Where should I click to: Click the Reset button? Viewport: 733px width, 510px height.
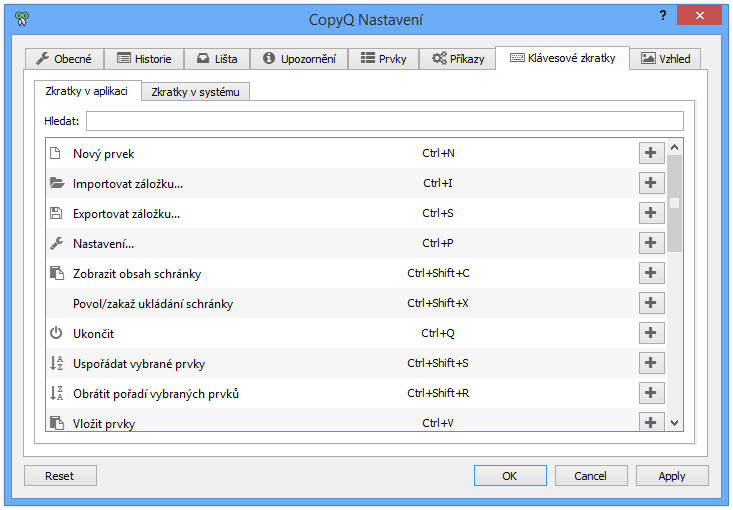click(60, 476)
